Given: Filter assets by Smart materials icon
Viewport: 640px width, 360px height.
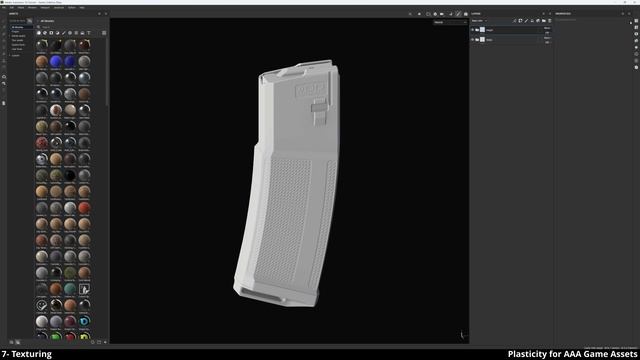Looking at the screenshot, I should click(45, 33).
